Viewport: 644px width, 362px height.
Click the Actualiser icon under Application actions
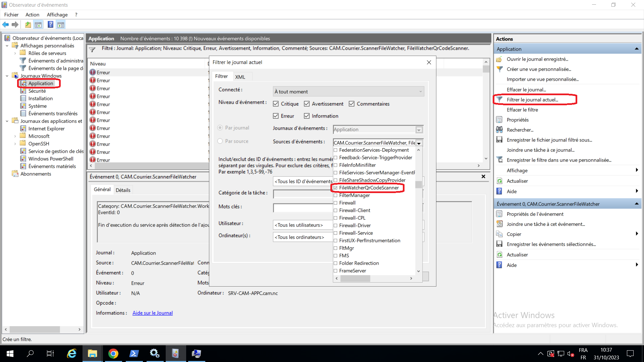[499, 181]
